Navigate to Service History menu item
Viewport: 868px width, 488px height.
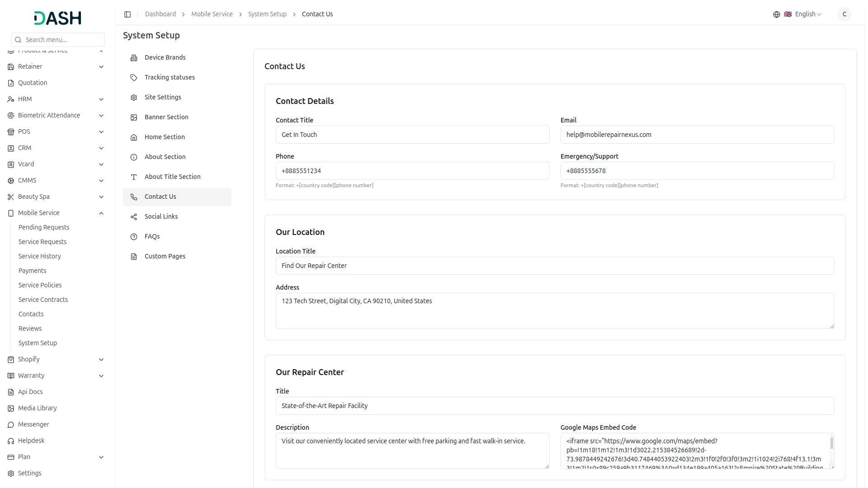(x=40, y=256)
